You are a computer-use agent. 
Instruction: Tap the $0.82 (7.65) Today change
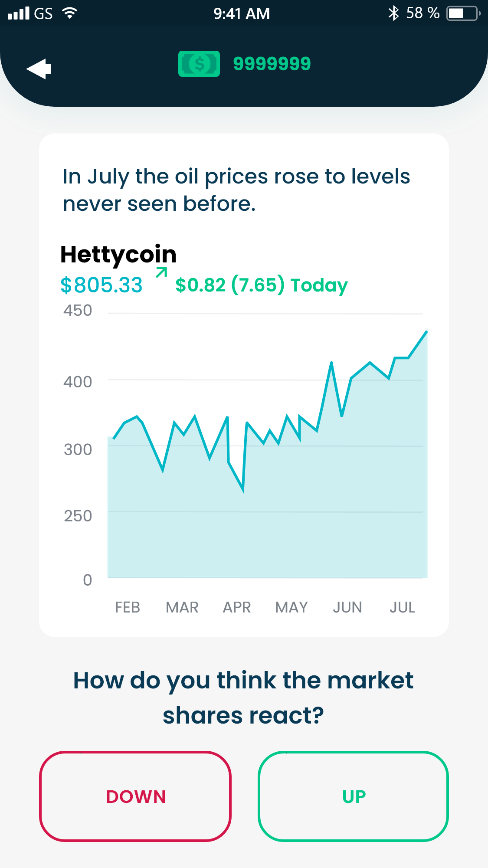[x=261, y=285]
